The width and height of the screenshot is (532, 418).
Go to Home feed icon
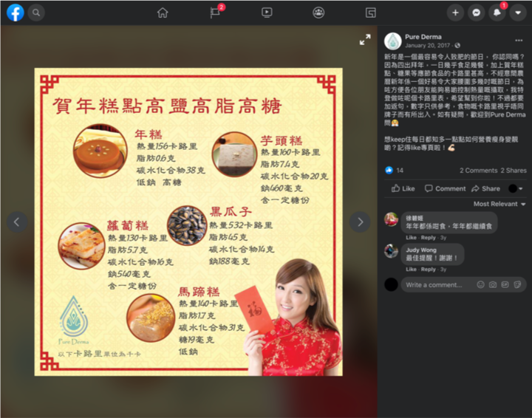click(163, 13)
